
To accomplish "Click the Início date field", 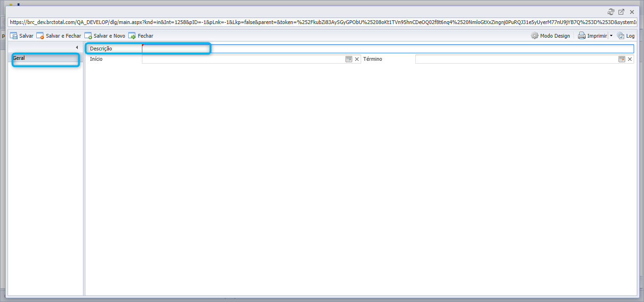I will coord(243,59).
